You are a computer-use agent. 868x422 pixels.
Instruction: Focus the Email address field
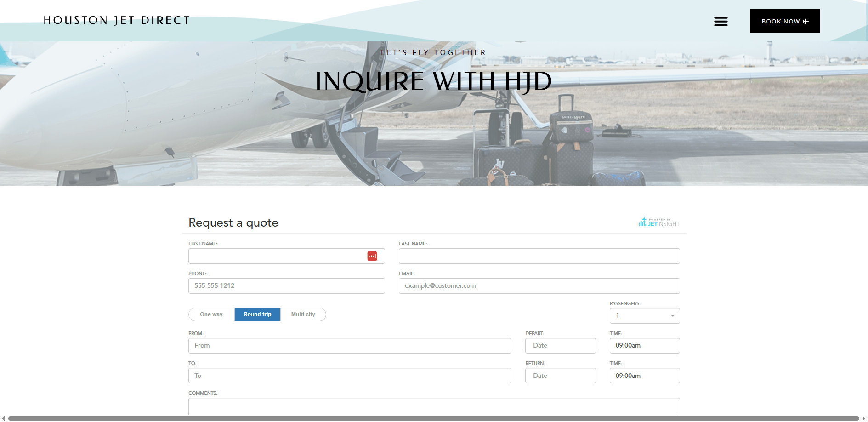pyautogui.click(x=539, y=286)
